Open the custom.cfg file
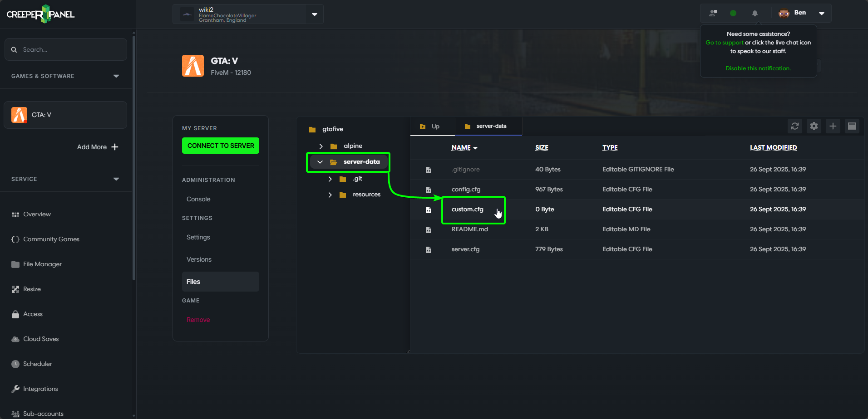The image size is (868, 419). 467,209
